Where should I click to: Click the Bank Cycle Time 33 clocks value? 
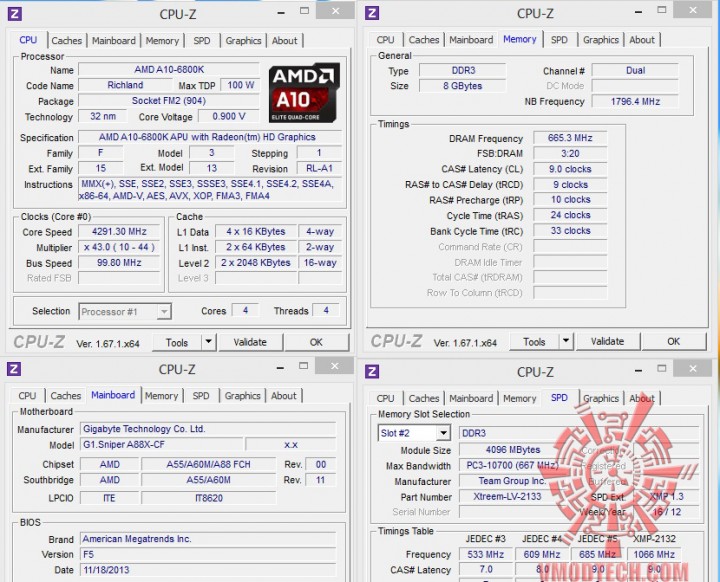(x=570, y=231)
